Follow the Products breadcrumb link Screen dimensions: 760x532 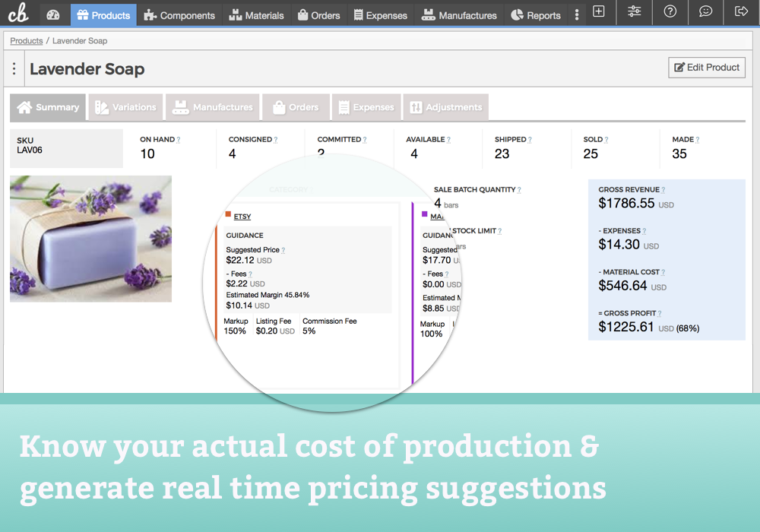[x=26, y=40]
